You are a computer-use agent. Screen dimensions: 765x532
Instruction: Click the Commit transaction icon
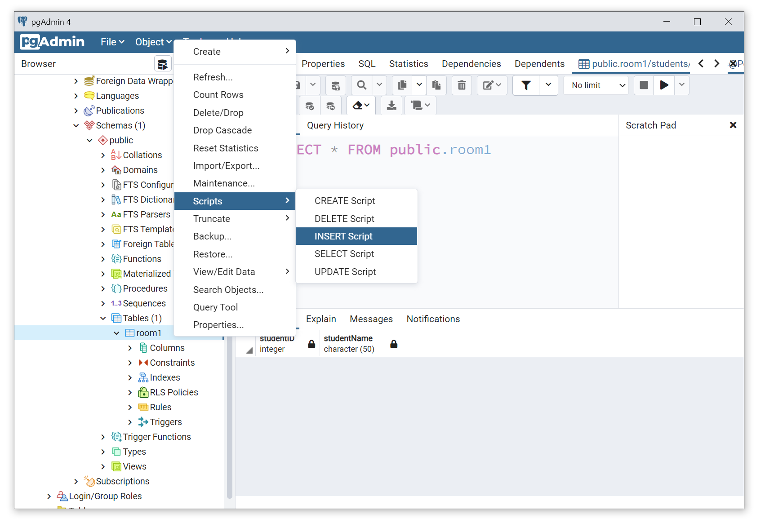(310, 106)
